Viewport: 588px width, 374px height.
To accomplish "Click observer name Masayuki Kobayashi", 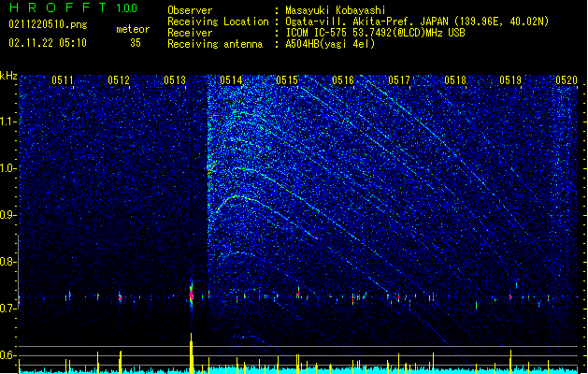I will pyautogui.click(x=336, y=10).
